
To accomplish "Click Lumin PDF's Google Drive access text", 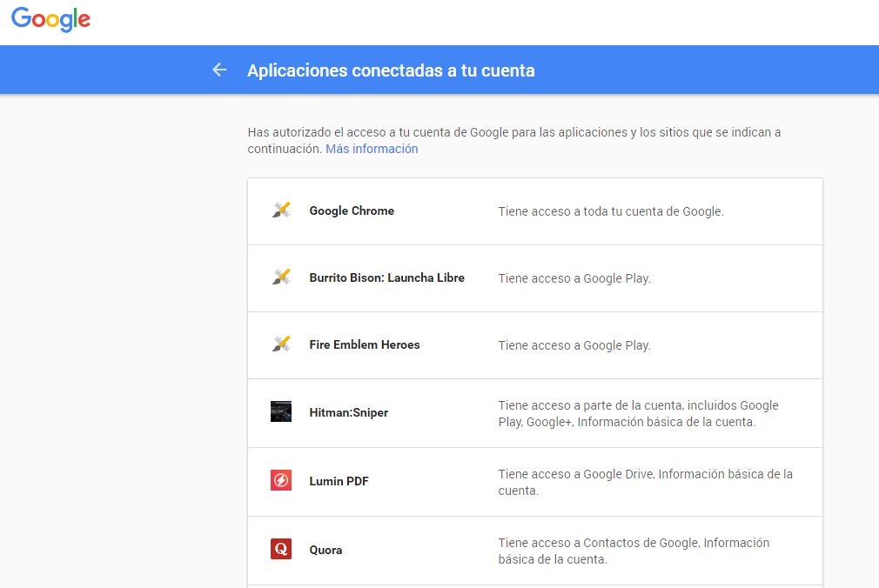I will (x=645, y=482).
